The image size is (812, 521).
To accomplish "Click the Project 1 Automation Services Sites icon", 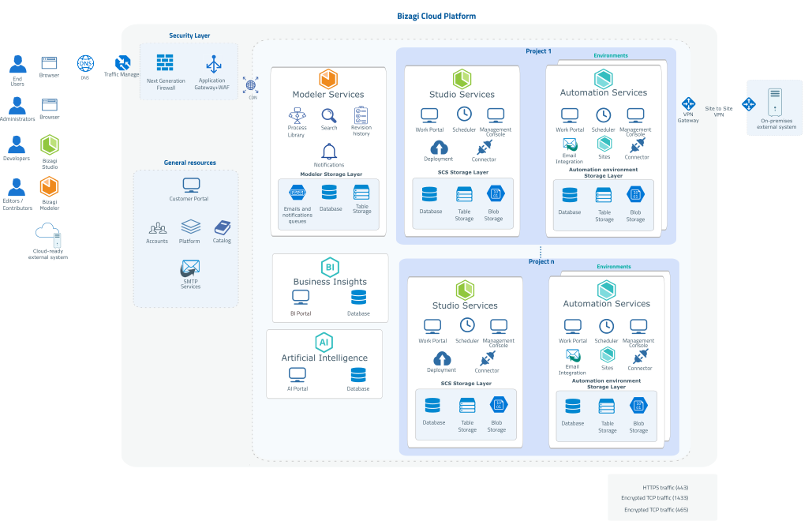I will tap(604, 144).
